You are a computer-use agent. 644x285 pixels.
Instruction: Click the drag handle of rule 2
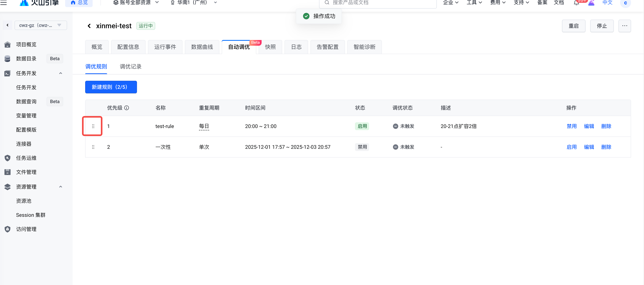93,147
